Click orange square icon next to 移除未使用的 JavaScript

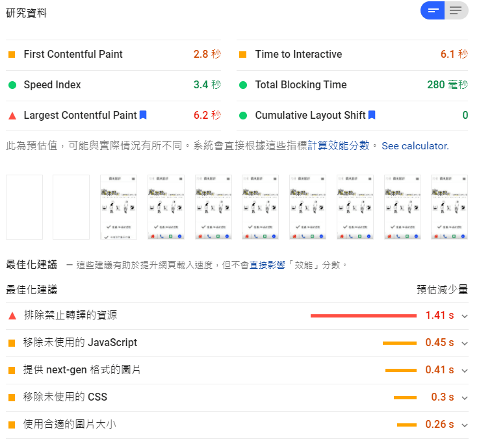12,343
